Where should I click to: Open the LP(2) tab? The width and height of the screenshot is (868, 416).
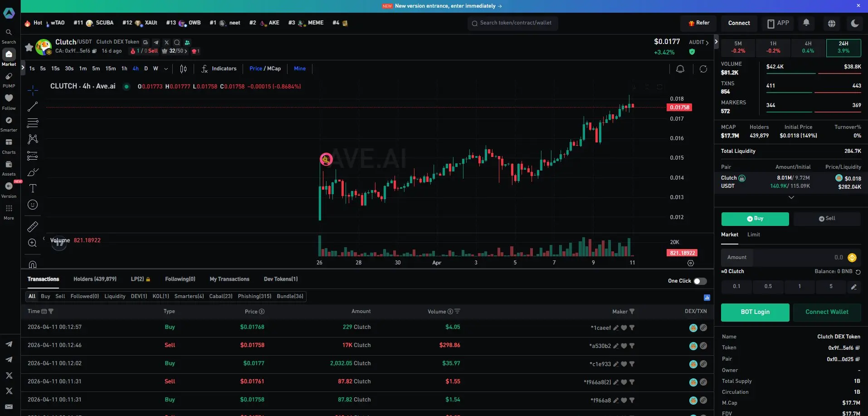coord(141,279)
